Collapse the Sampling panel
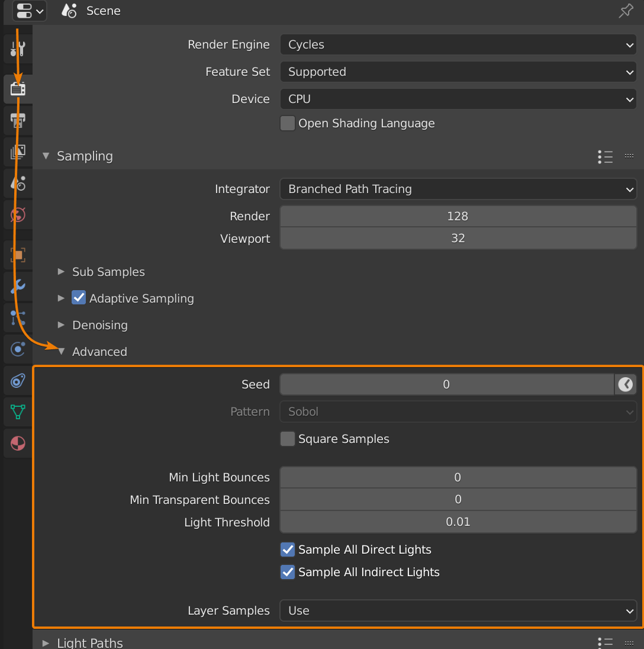 [x=46, y=156]
